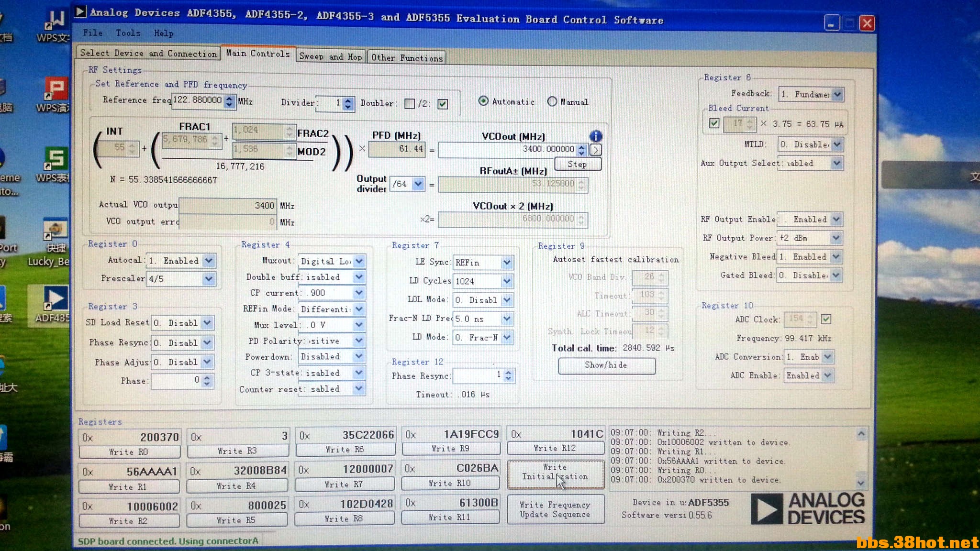Image resolution: width=980 pixels, height=551 pixels.
Task: Click the Reference frequency spinner arrows
Action: (x=230, y=101)
